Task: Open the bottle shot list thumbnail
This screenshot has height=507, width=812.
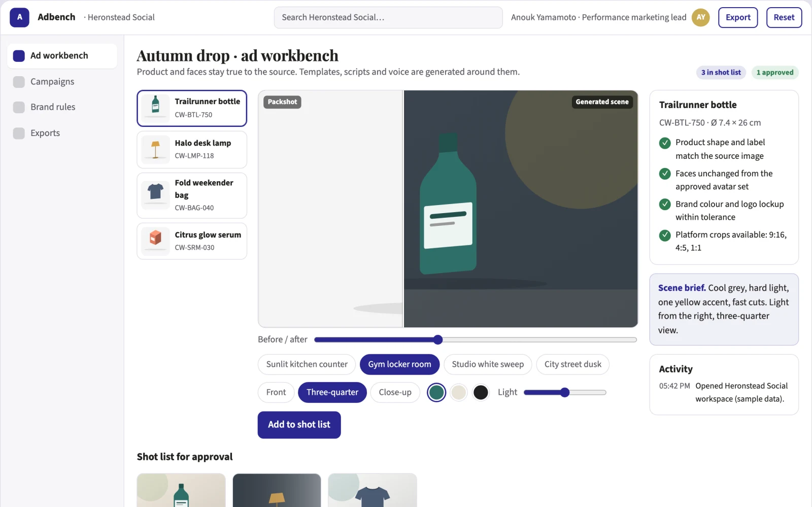Action: [181, 490]
